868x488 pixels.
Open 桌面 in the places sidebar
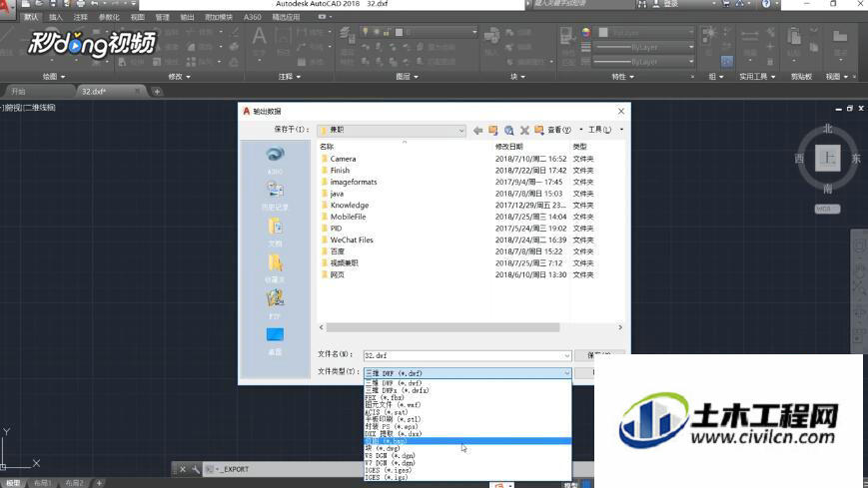[x=275, y=341]
